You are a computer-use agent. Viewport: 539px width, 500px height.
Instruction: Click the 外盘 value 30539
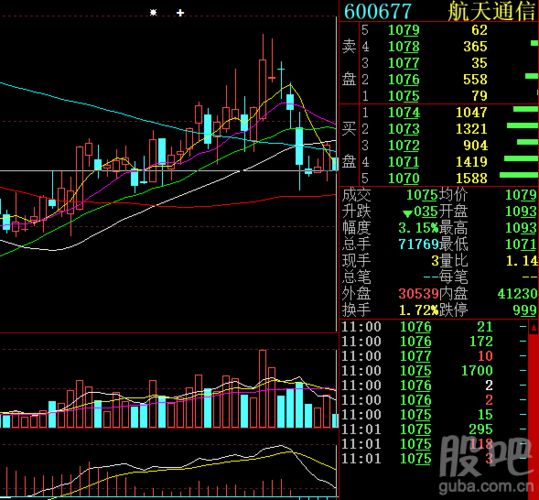point(418,294)
